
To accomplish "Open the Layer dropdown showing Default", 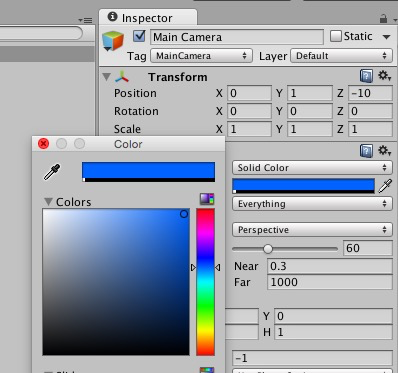I will tap(341, 56).
